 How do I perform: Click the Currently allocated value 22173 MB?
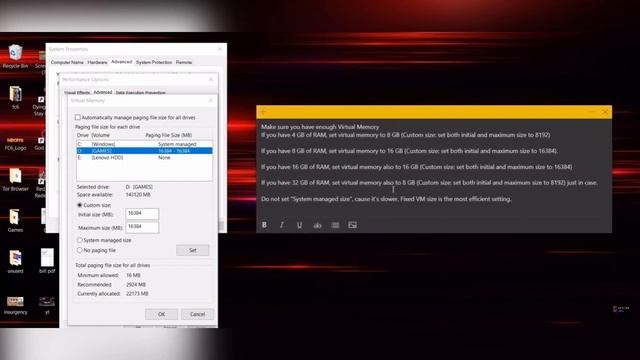[x=137, y=293]
